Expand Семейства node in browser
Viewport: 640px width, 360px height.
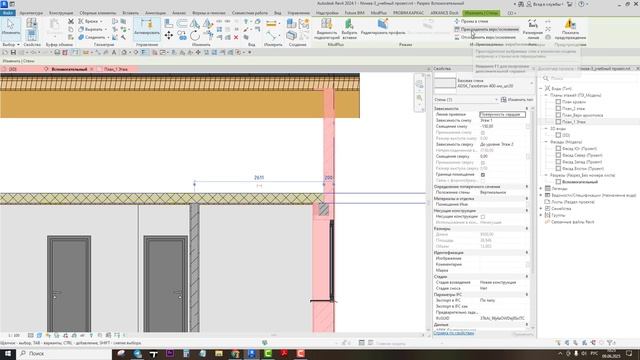pyautogui.click(x=541, y=209)
